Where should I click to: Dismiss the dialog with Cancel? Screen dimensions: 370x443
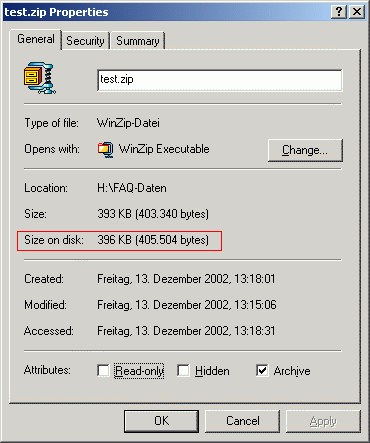click(242, 421)
